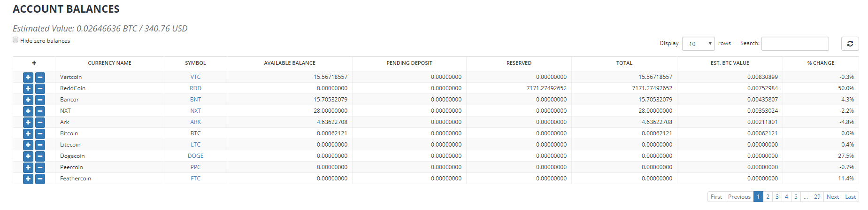This screenshot has width=868, height=210.
Task: Click the Estimated Value summary text
Action: pos(100,29)
